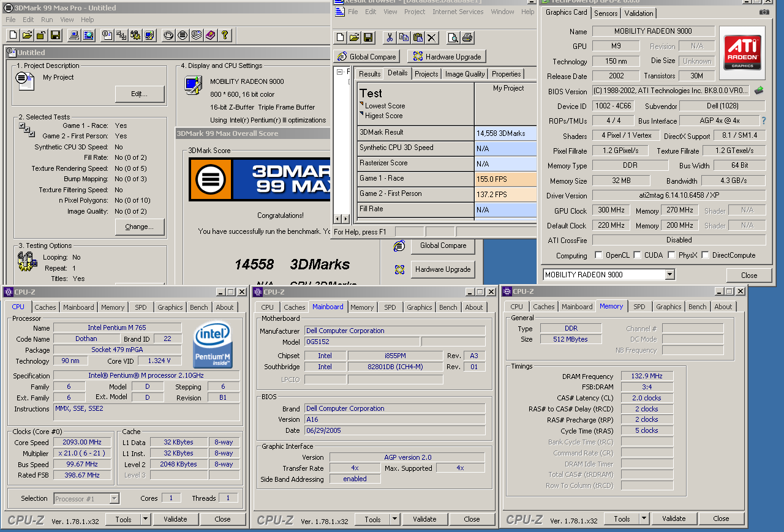Click the GPU-Z Validation tab

coord(639,13)
